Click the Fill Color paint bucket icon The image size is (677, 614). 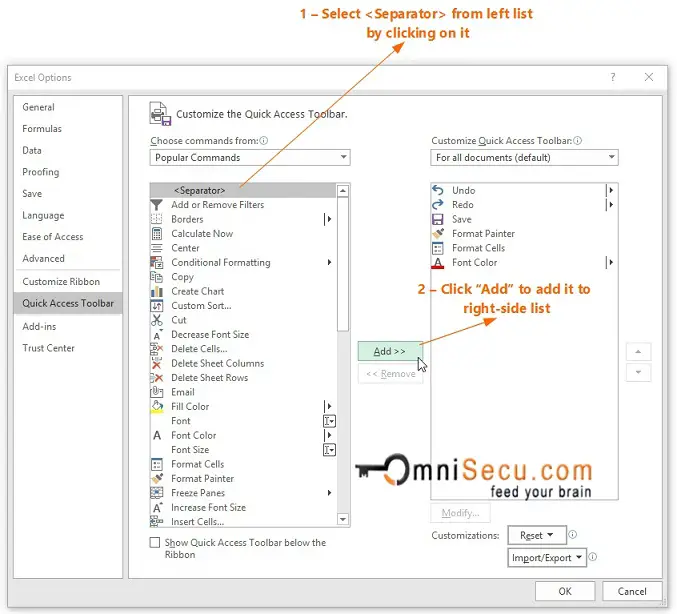click(x=157, y=407)
